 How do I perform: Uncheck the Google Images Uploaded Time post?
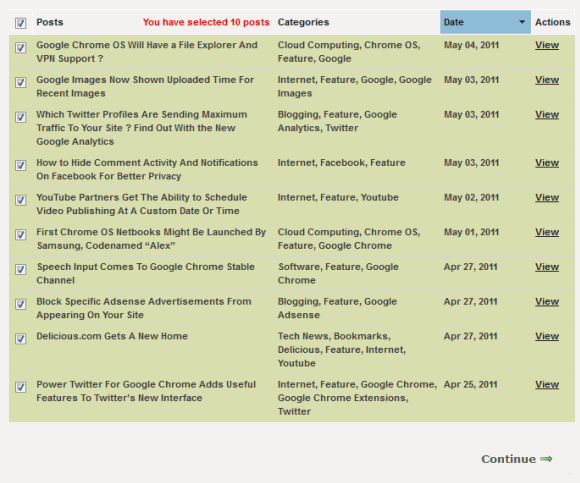pyautogui.click(x=21, y=82)
